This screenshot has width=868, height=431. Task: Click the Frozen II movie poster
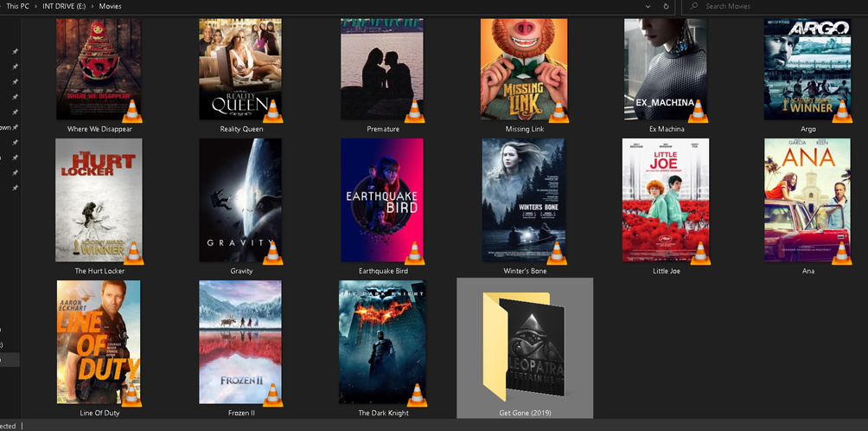click(240, 342)
